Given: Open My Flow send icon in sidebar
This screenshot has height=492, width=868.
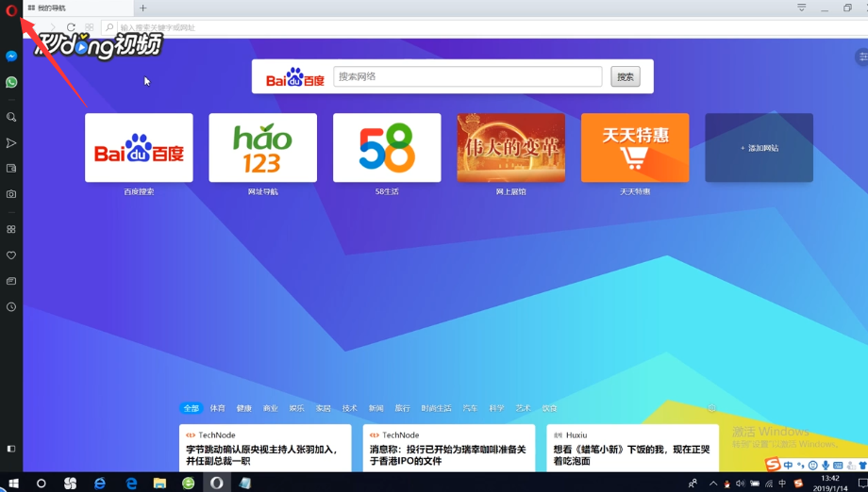Looking at the screenshot, I should point(11,143).
